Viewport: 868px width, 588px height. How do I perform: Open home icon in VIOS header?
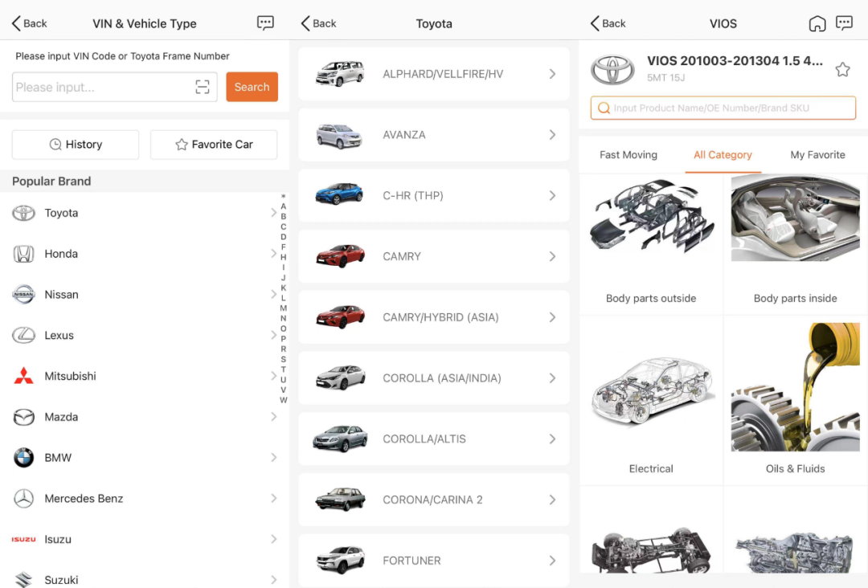817,23
